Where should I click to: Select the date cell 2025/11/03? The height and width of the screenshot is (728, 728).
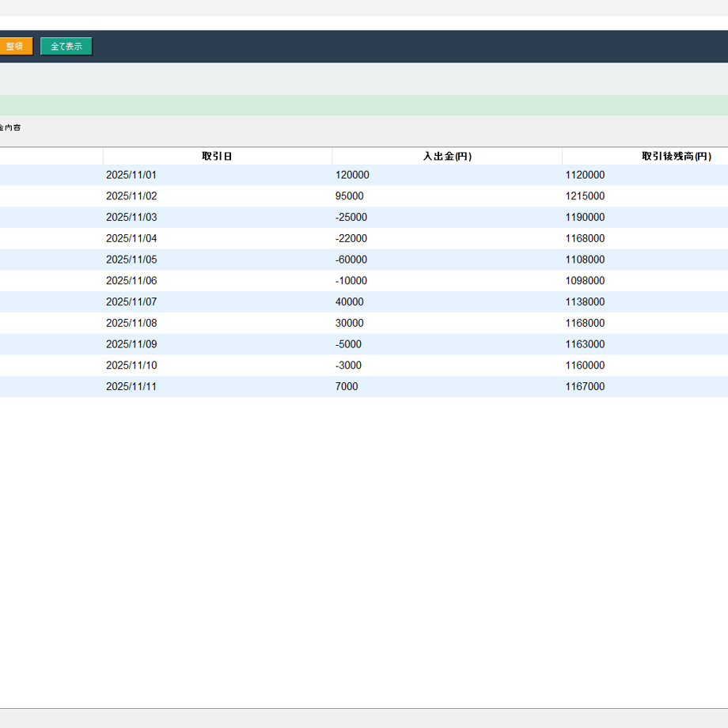coord(131,218)
